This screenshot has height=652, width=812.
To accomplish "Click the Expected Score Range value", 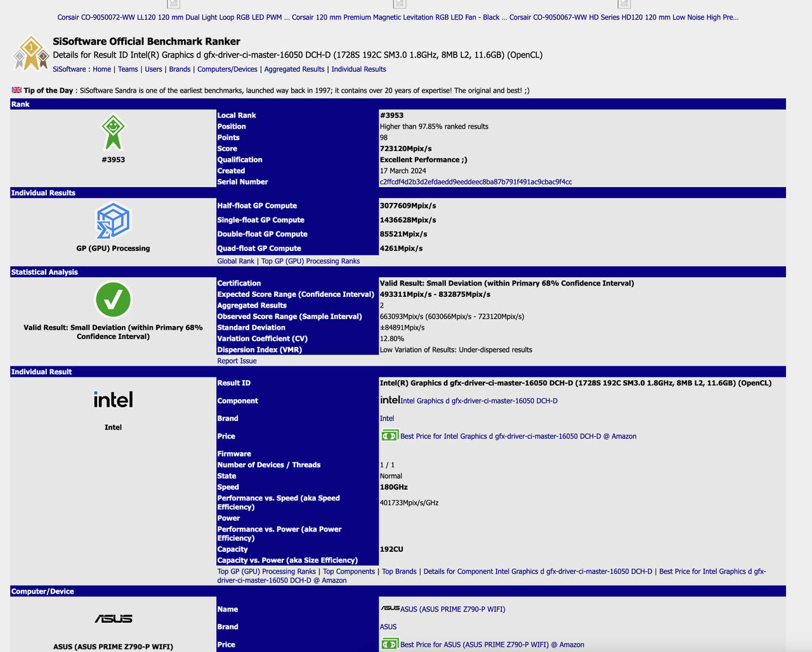I will point(435,294).
